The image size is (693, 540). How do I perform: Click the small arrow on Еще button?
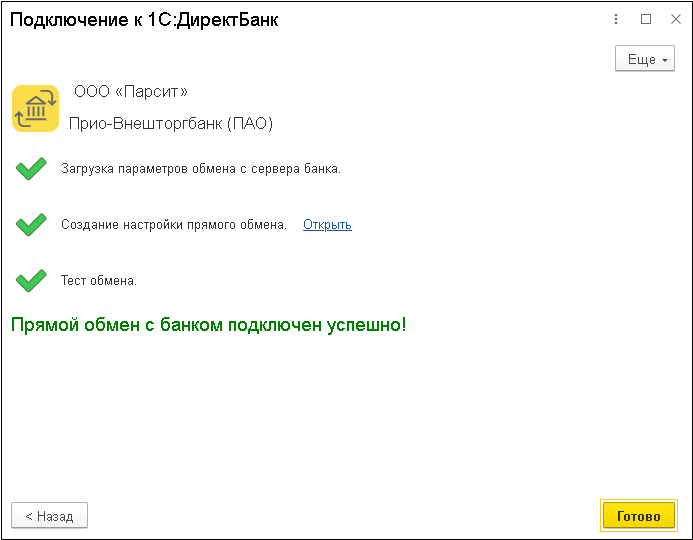tap(665, 60)
